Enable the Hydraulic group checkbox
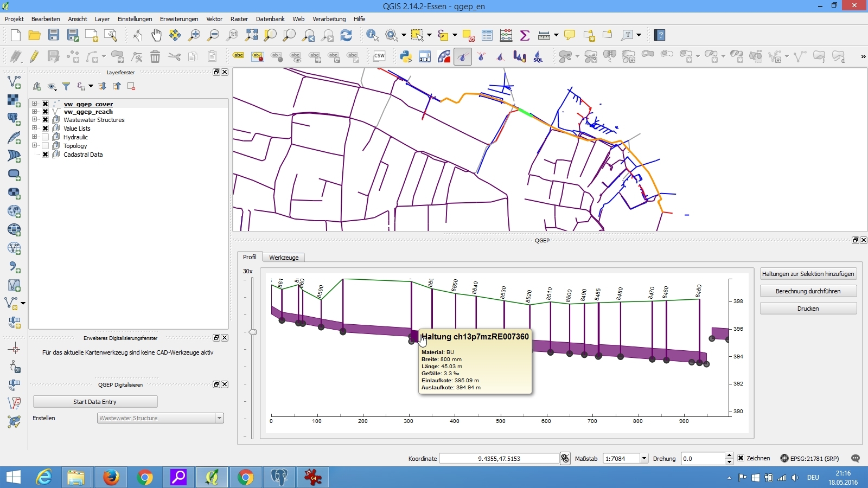This screenshot has height=488, width=868. click(46, 137)
